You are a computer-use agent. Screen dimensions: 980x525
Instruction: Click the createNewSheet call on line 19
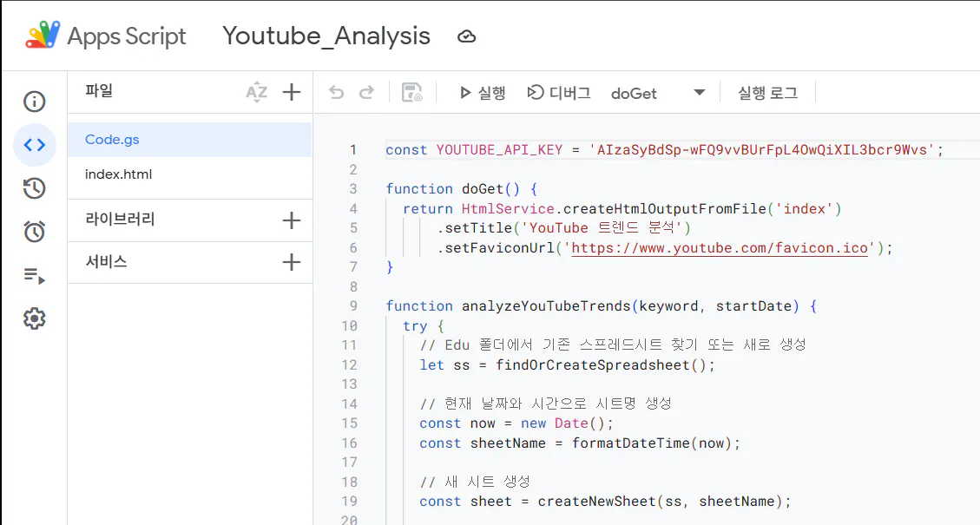click(x=660, y=502)
